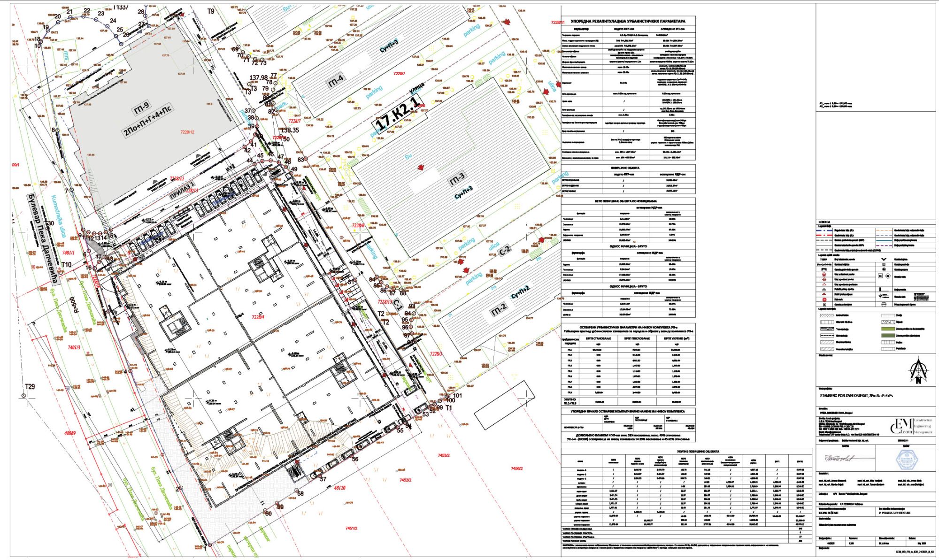The height and width of the screenshot is (560, 939).
Task: Click the LEGENDA heading
Action: [824, 222]
